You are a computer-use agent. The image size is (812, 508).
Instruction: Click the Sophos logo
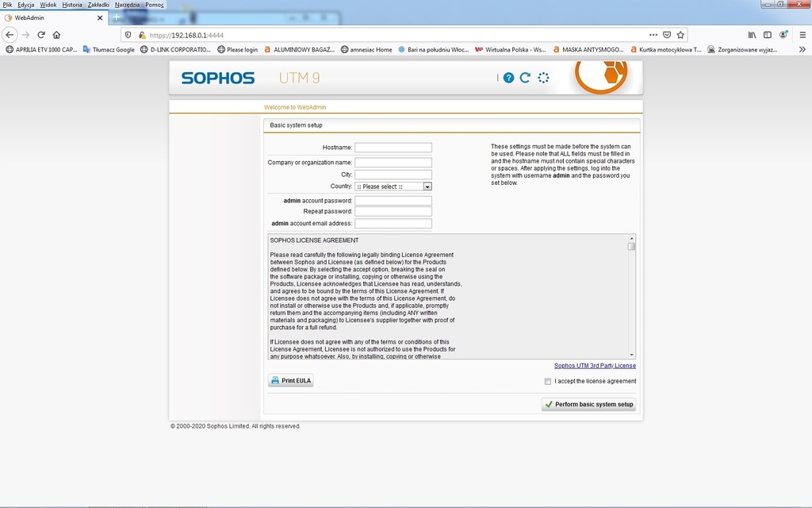click(x=218, y=78)
